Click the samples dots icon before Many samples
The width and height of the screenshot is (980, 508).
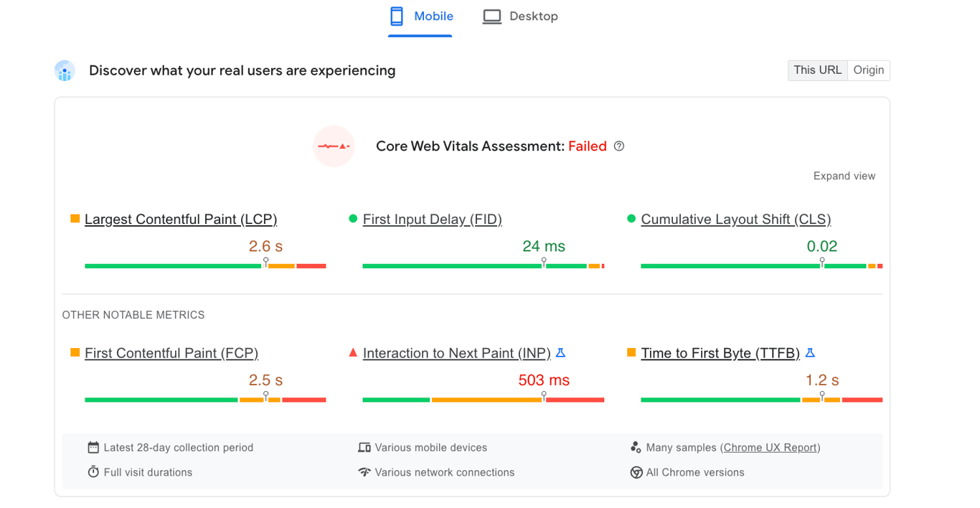[x=636, y=446]
